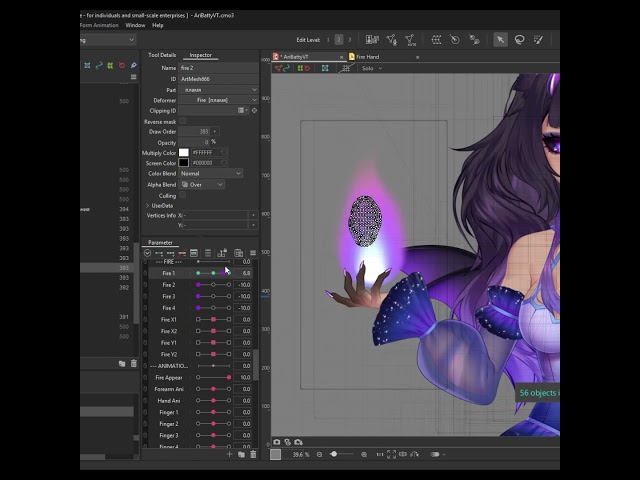The width and height of the screenshot is (640, 480).
Task: Click the warp deformer creation icon
Action: pos(436,40)
